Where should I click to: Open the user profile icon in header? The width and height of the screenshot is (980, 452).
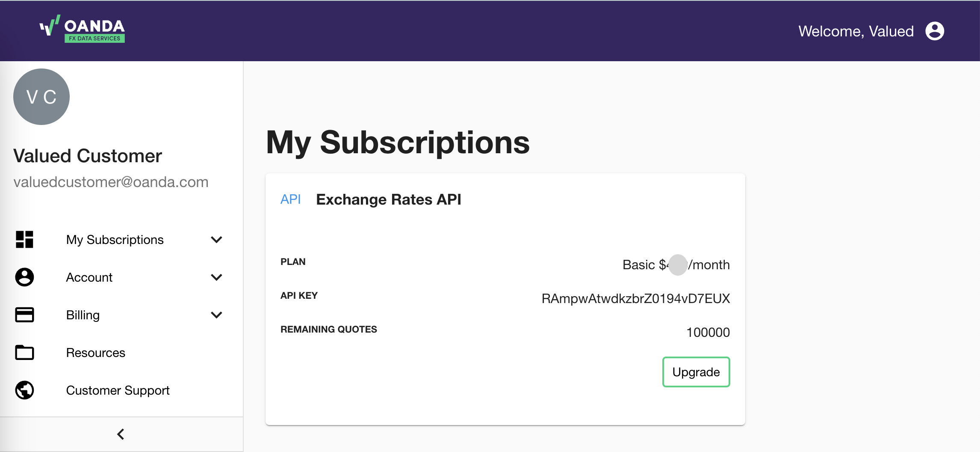[x=935, y=31]
